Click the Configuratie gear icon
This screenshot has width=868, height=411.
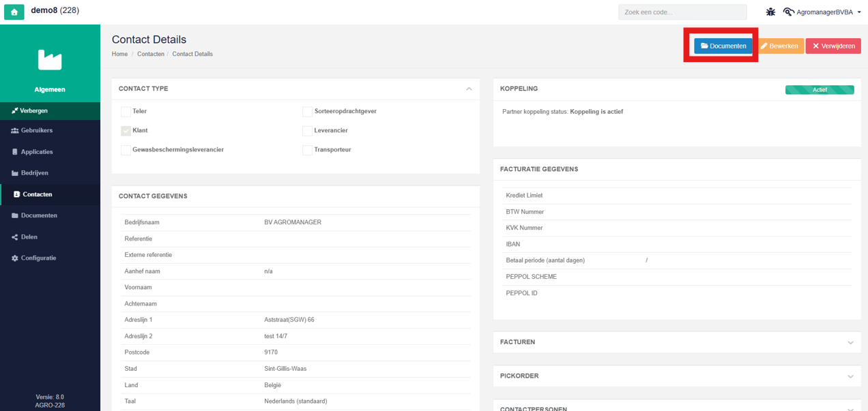click(14, 258)
